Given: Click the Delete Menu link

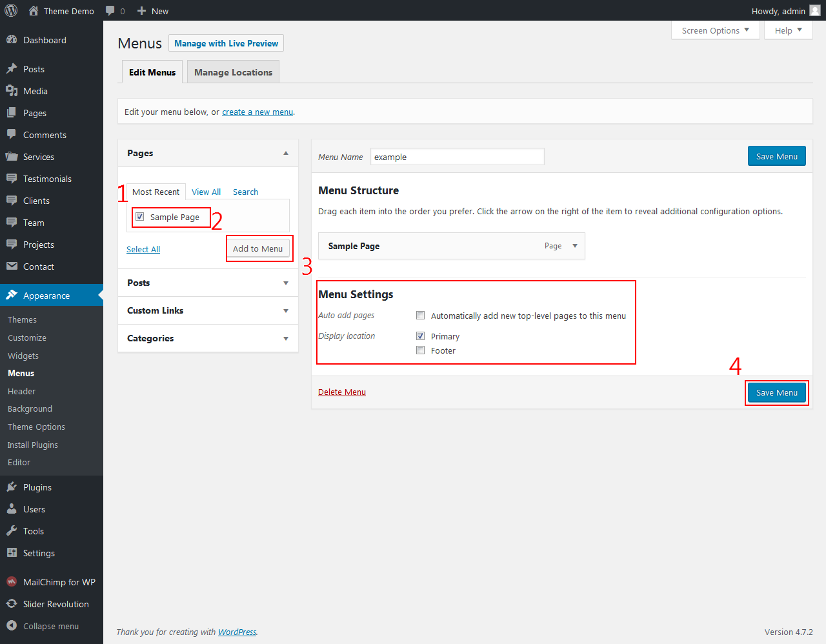Looking at the screenshot, I should (x=342, y=392).
